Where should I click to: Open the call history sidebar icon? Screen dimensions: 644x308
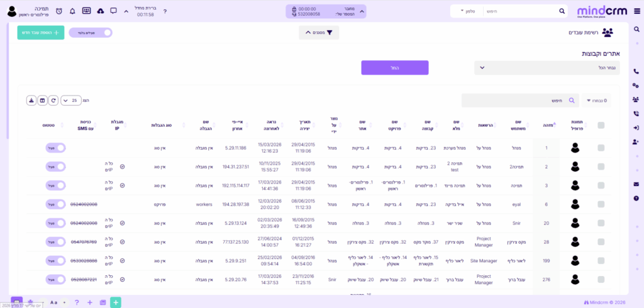click(x=636, y=114)
